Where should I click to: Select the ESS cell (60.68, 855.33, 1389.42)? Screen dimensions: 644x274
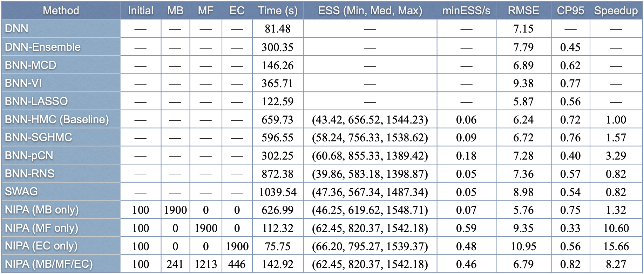coord(370,156)
